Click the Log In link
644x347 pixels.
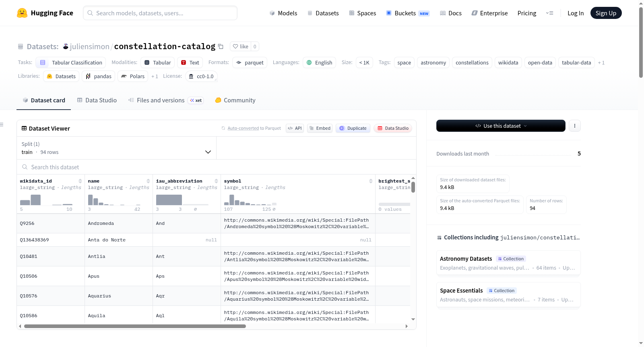coord(576,13)
